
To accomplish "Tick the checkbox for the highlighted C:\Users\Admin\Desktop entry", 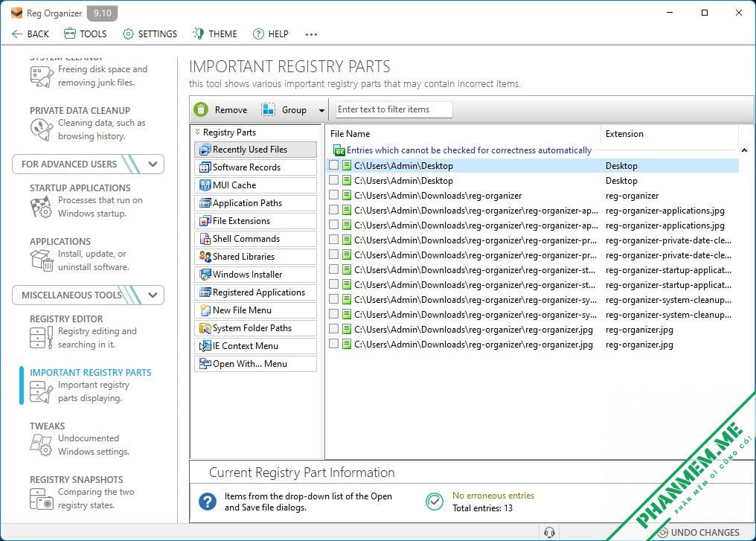I will click(333, 165).
